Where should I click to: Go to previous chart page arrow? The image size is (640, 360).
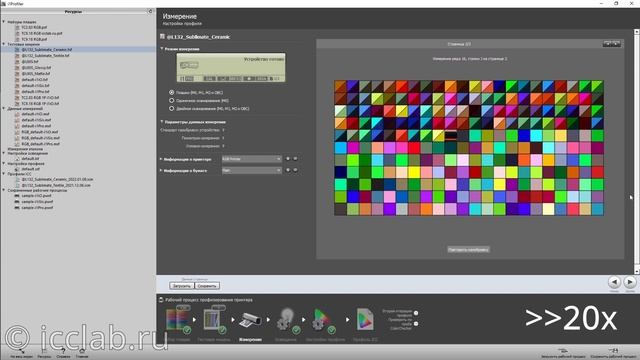click(x=607, y=44)
